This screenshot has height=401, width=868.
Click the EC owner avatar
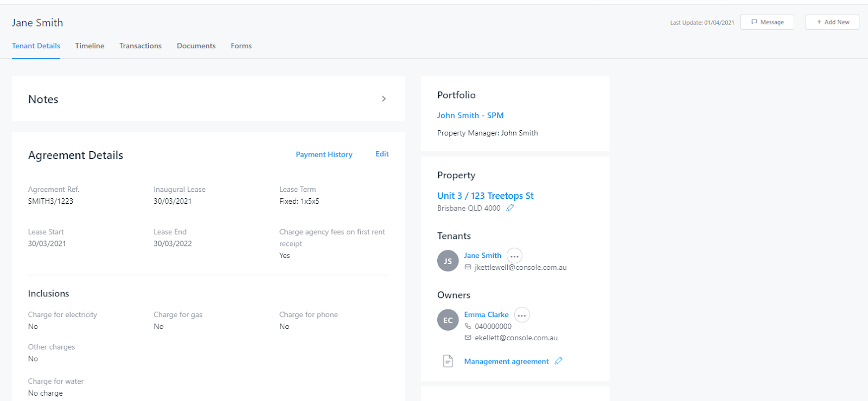pyautogui.click(x=448, y=320)
